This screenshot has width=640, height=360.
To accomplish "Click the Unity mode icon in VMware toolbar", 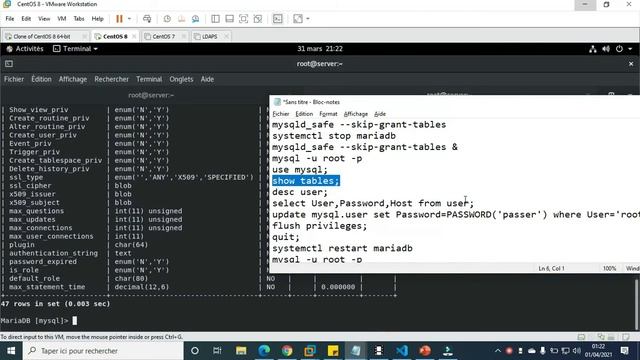I will 258,19.
